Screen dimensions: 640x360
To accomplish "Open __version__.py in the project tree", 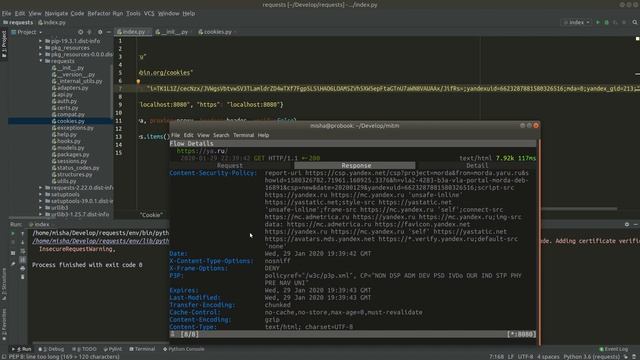I will point(73,74).
